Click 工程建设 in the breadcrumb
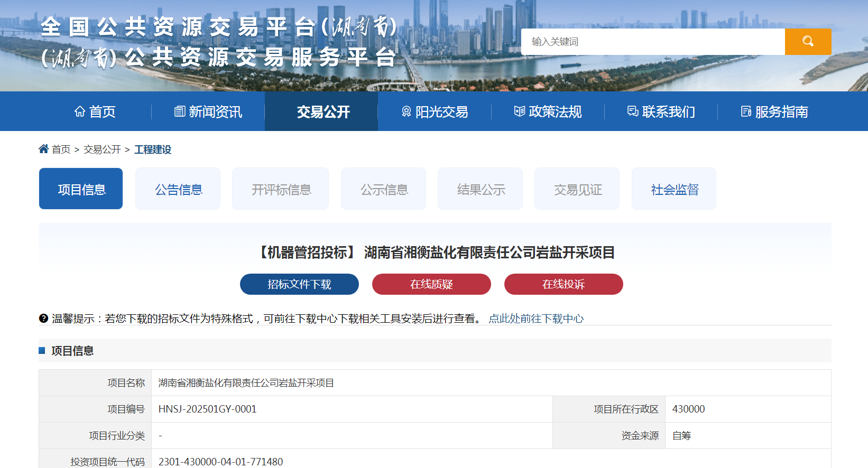Image resolution: width=868 pixels, height=468 pixels. pos(153,149)
